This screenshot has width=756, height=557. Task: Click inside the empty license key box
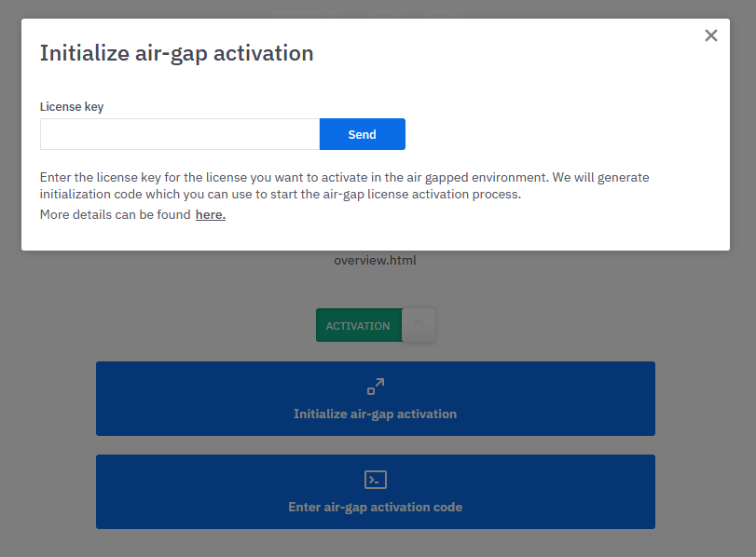pos(179,134)
